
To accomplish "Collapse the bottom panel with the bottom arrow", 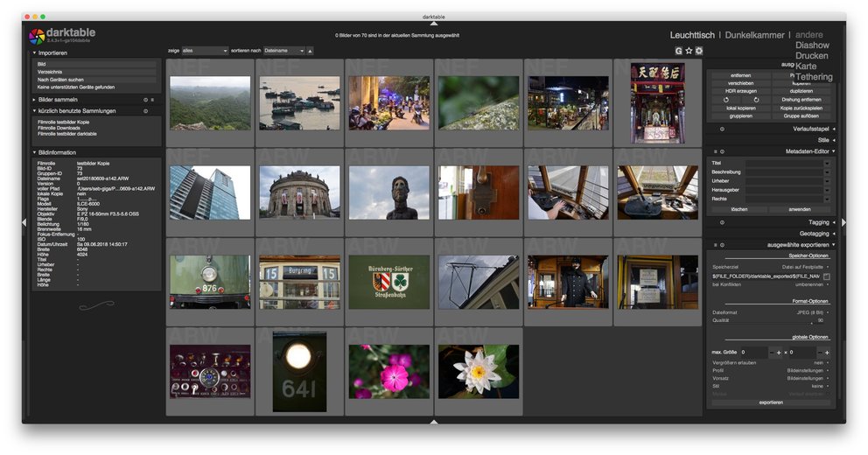I will 434,422.
